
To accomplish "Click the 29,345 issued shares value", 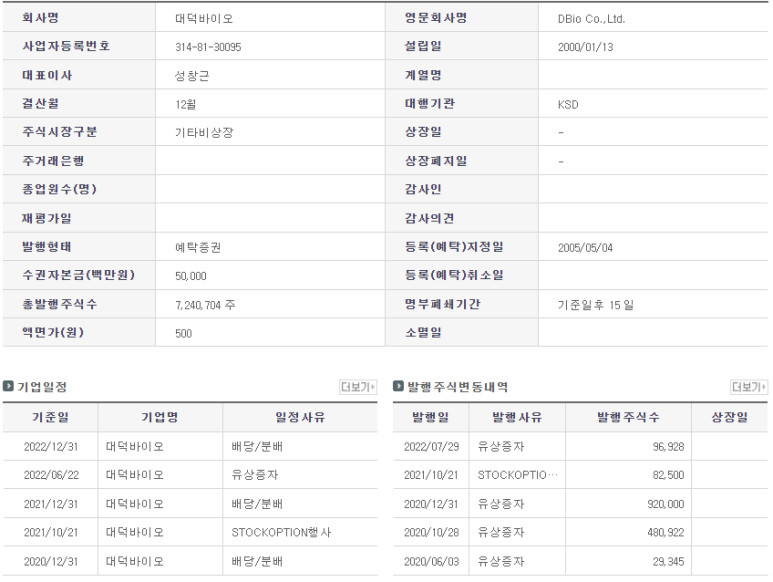I will point(668,561).
